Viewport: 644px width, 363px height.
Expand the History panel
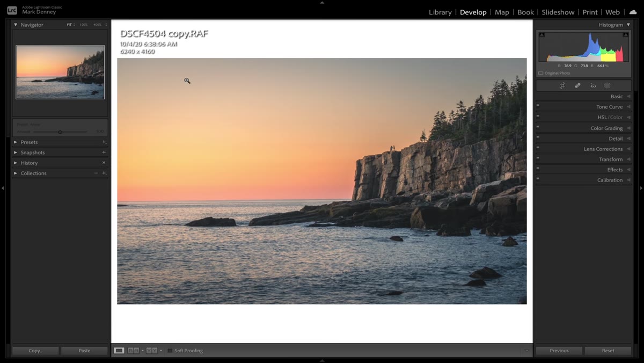click(16, 163)
